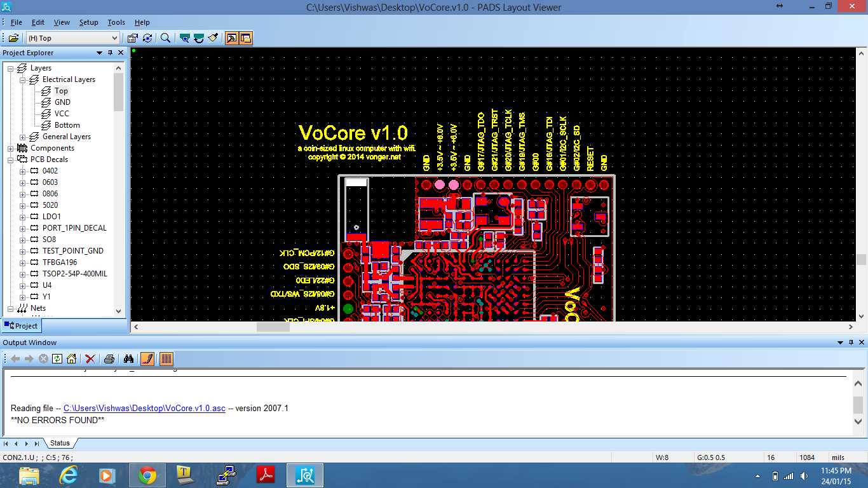
Task: Click the Board view icon
Action: pyautogui.click(x=185, y=38)
